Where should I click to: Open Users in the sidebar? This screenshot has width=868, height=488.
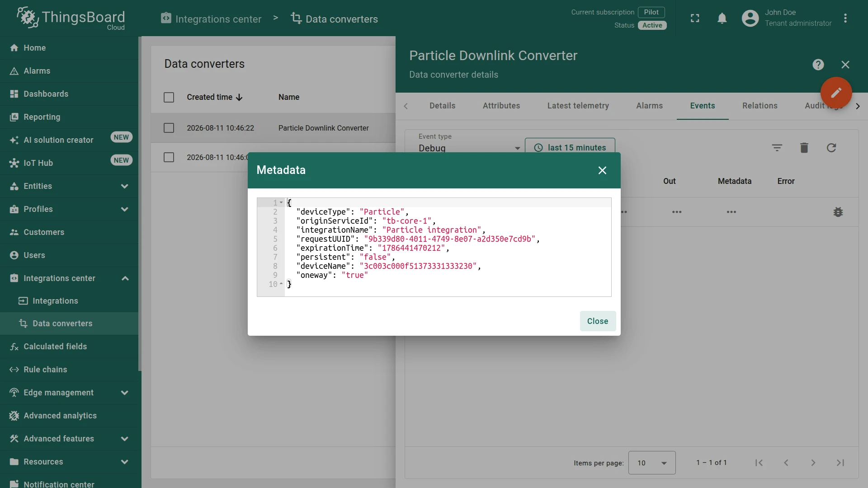(69, 255)
